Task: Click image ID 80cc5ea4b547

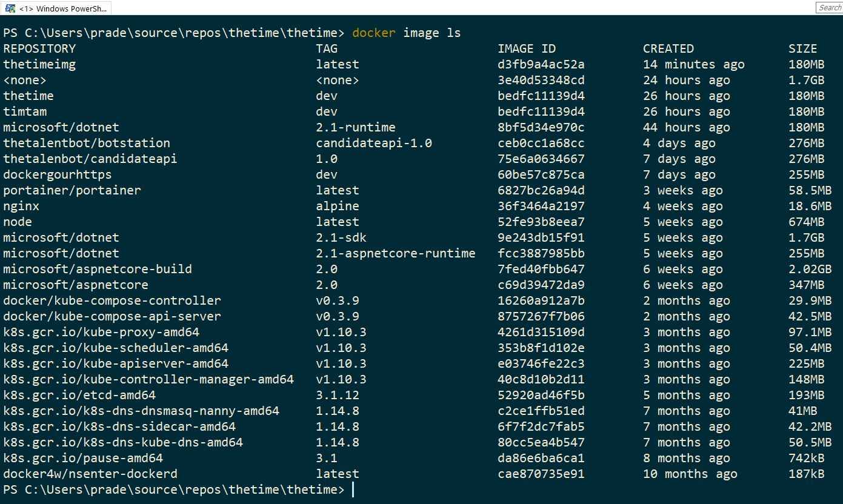Action: [x=541, y=442]
